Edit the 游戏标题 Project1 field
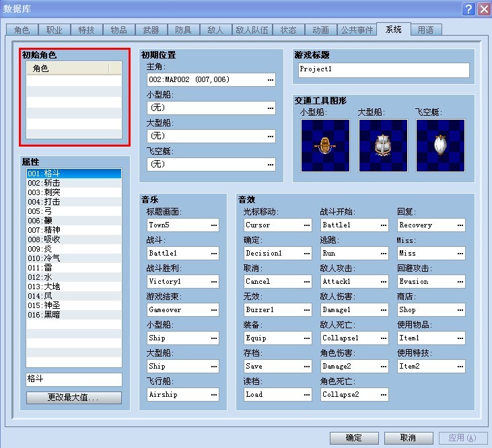Screen dimensions: 492x448 [x=384, y=69]
